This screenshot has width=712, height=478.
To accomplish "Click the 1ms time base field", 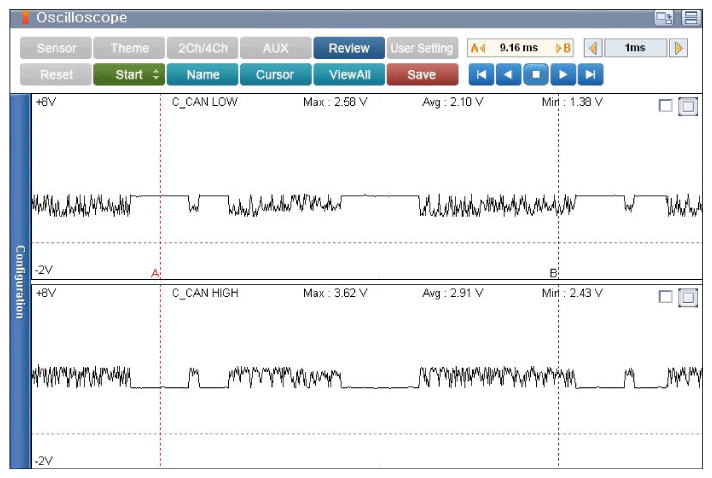I will pyautogui.click(x=635, y=48).
